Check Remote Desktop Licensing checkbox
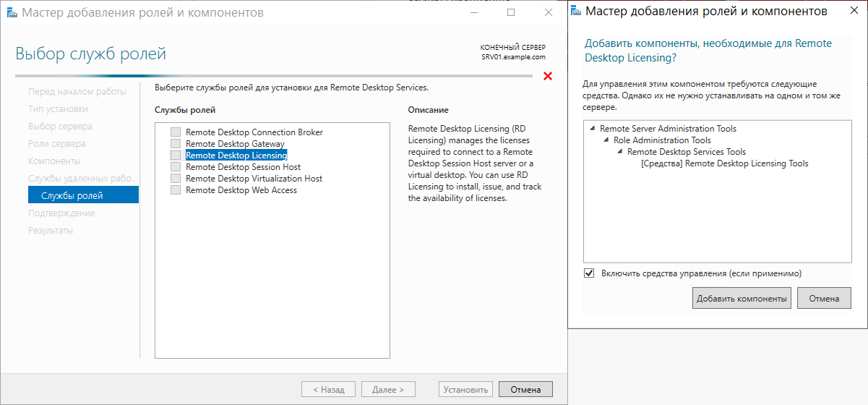Viewport: 868px width, 405px height. click(176, 155)
